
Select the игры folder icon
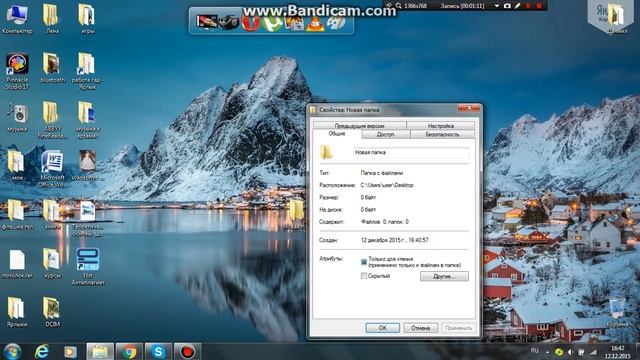pyautogui.click(x=87, y=18)
